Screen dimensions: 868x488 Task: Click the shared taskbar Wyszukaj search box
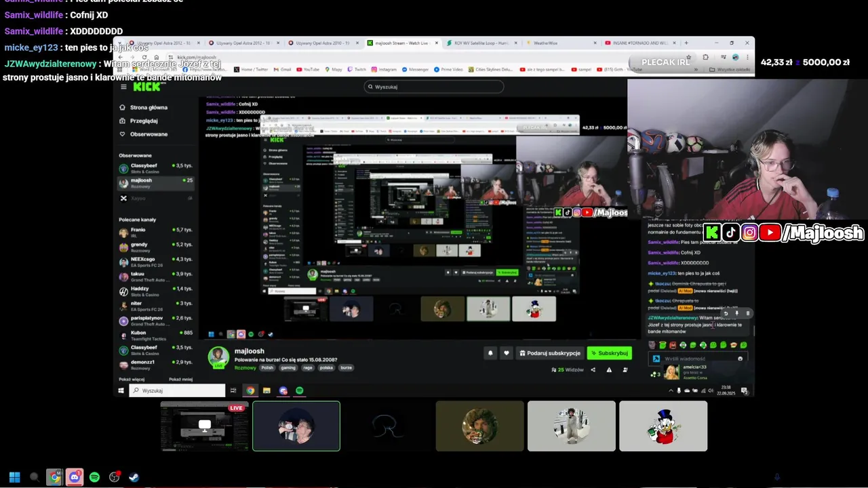(x=177, y=390)
